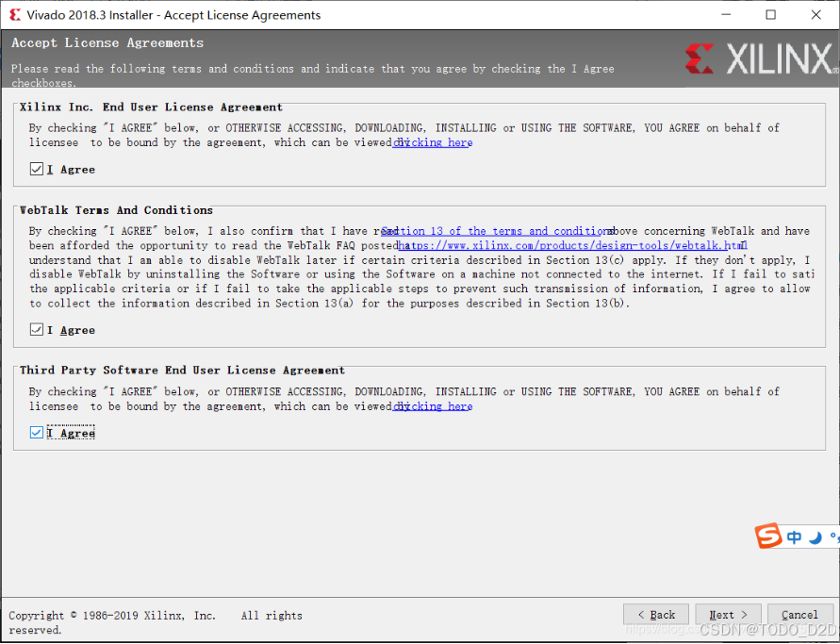Screen dimensions: 840x644
Task: Click the 'Accept License Agreements' heading text
Action: (x=107, y=42)
